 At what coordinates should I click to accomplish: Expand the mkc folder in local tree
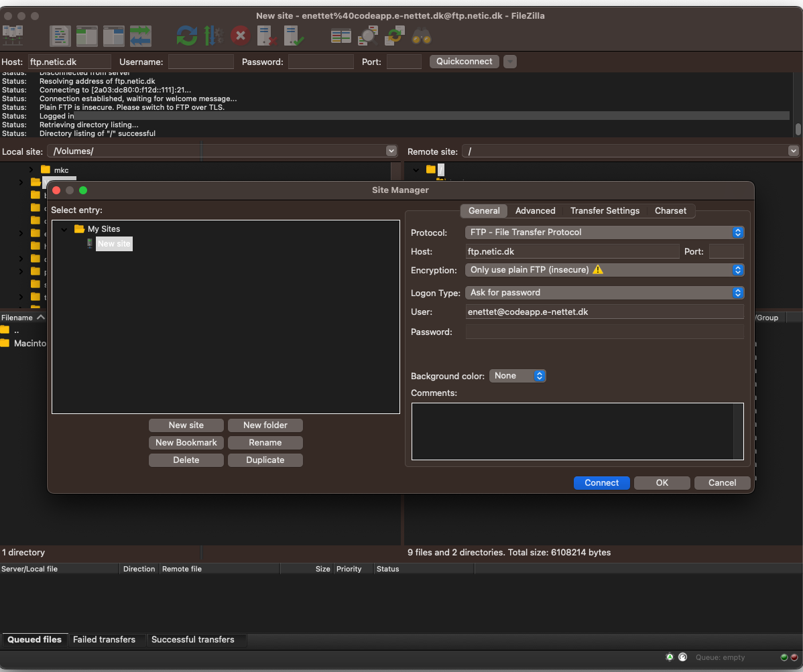pos(31,170)
